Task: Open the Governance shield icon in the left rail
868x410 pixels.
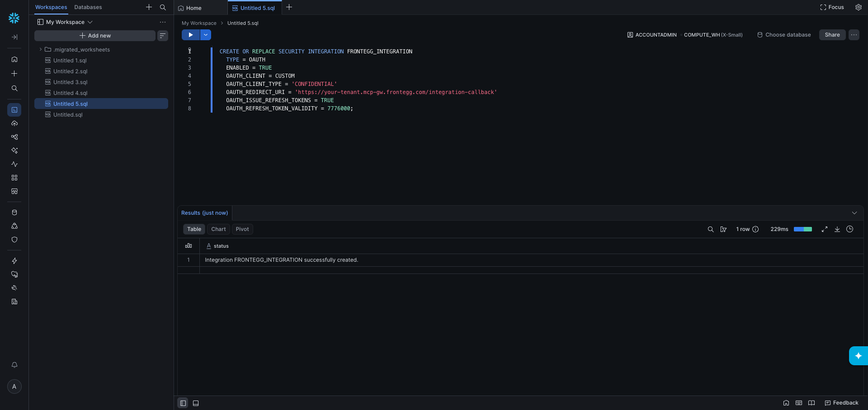Action: pyautogui.click(x=14, y=240)
